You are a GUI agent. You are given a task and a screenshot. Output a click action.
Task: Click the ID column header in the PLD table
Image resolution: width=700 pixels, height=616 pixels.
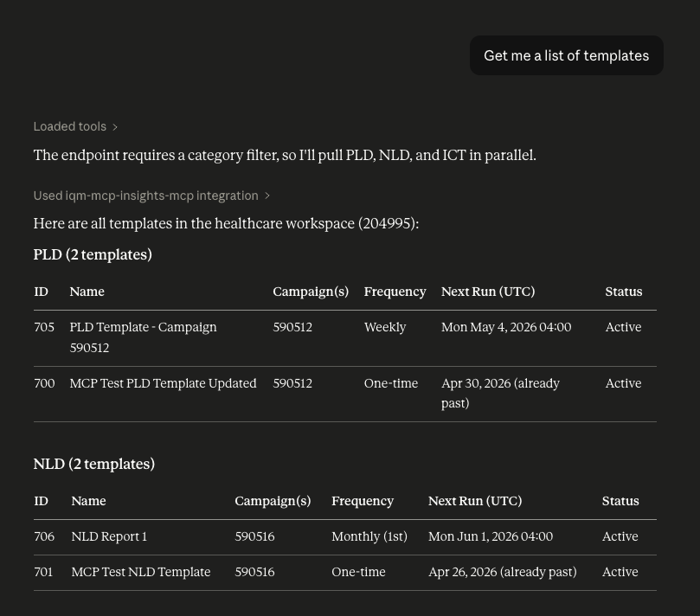point(41,292)
